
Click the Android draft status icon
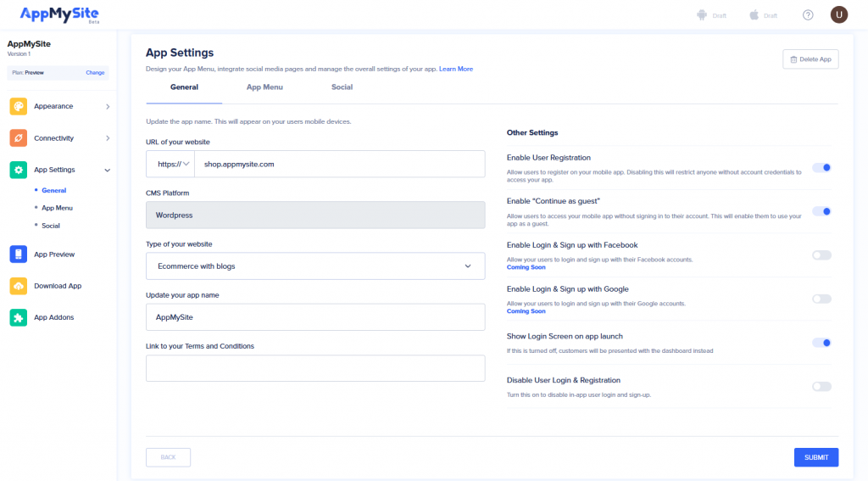click(x=702, y=15)
